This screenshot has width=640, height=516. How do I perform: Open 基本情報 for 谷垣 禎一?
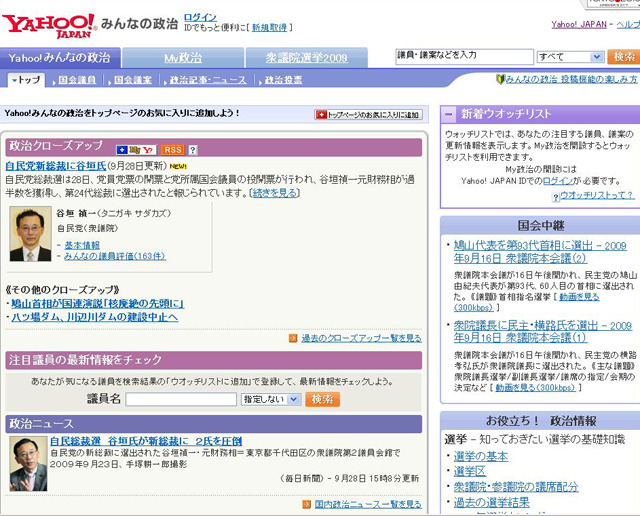click(82, 245)
